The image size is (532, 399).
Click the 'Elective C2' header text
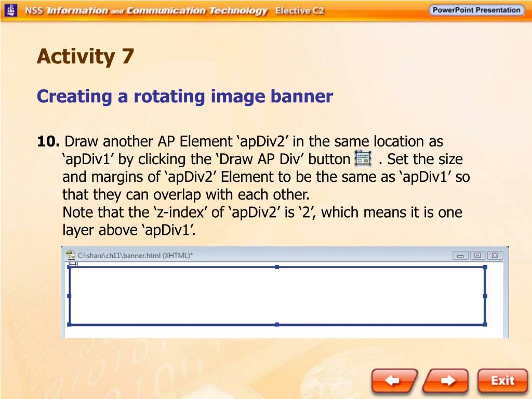coord(300,11)
